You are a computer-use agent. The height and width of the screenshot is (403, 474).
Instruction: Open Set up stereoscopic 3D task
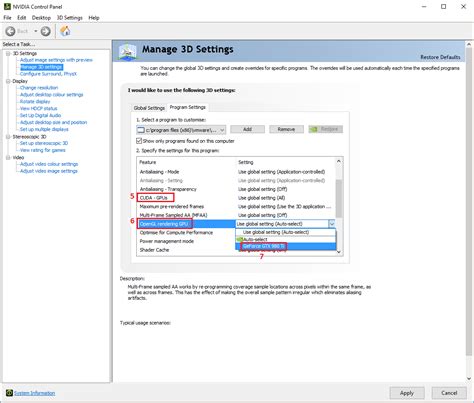click(44, 143)
